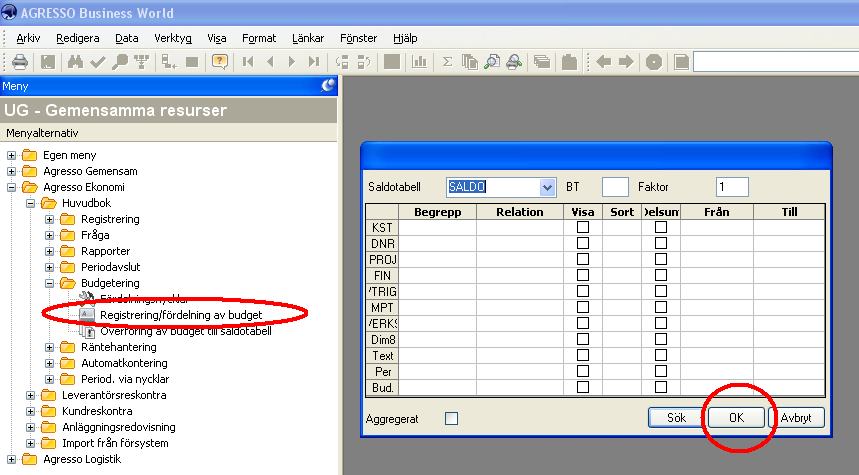Image resolution: width=859 pixels, height=475 pixels.
Task: Click the filter funnel toolbar icon
Action: 142,62
